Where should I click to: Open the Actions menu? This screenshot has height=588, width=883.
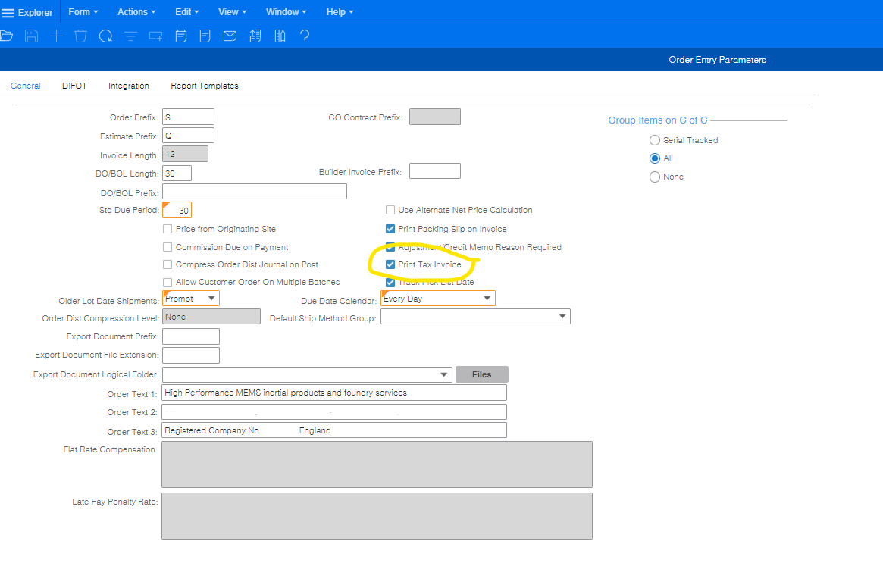(136, 12)
